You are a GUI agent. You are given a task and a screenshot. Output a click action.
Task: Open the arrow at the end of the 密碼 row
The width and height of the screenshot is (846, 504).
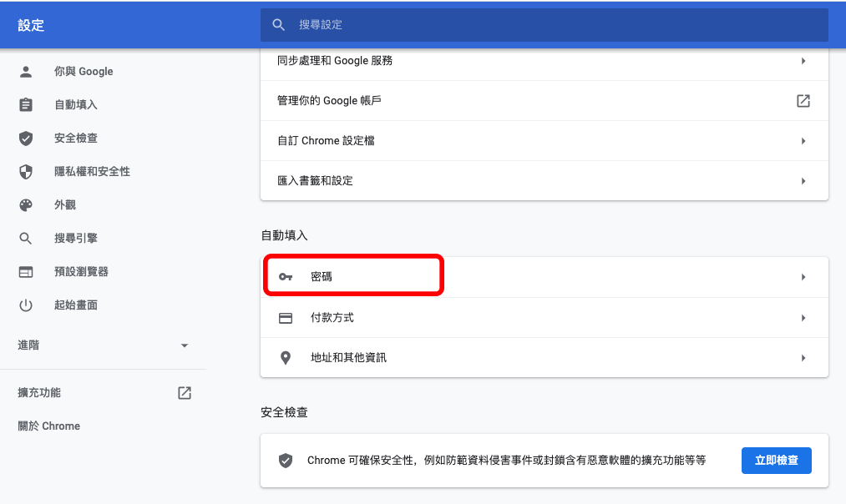pos(803,277)
